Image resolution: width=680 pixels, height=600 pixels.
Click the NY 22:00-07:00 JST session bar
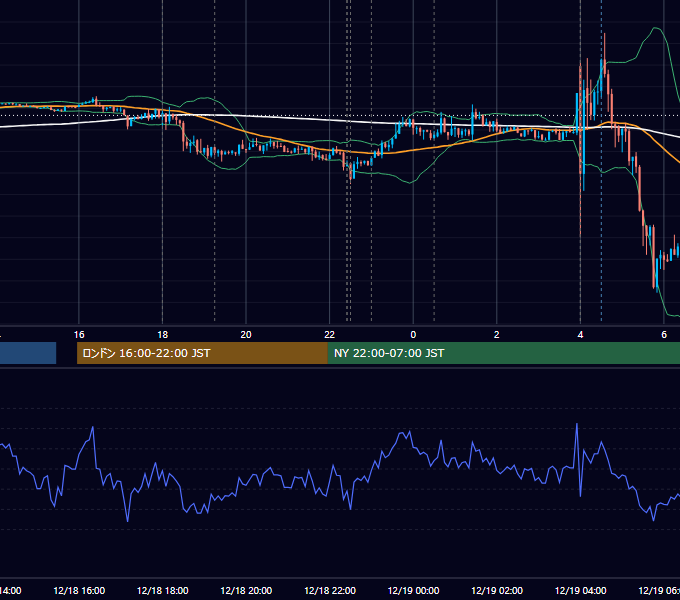pyautogui.click(x=503, y=353)
